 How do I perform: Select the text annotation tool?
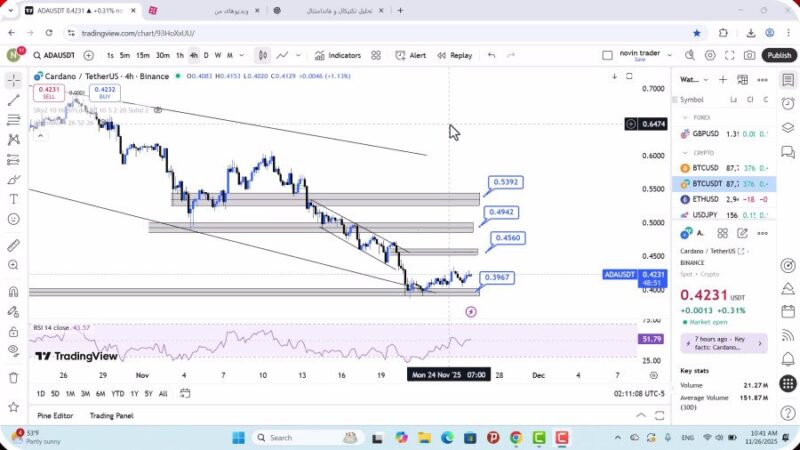tap(14, 199)
